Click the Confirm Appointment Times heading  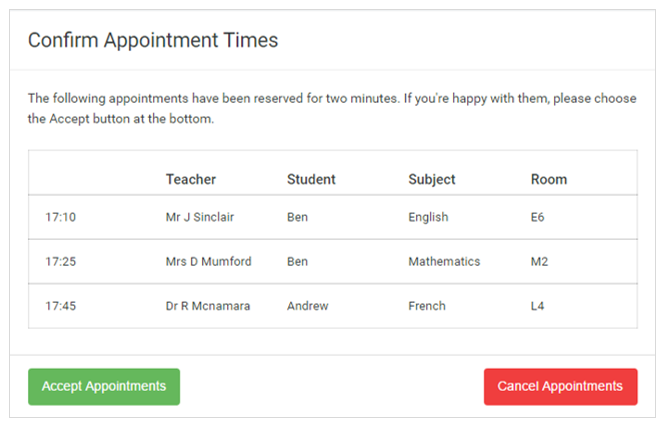[x=153, y=41]
